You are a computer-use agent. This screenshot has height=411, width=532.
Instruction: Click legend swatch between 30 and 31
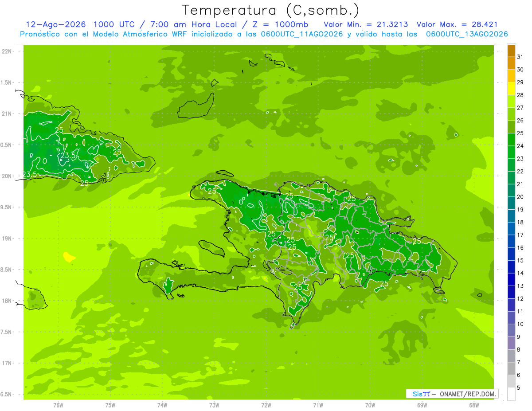(511, 63)
